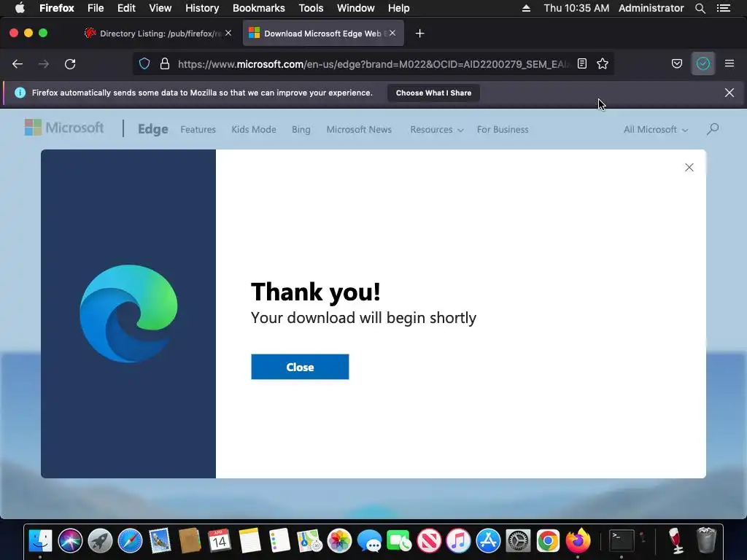Open App Store from the dock

click(x=488, y=541)
